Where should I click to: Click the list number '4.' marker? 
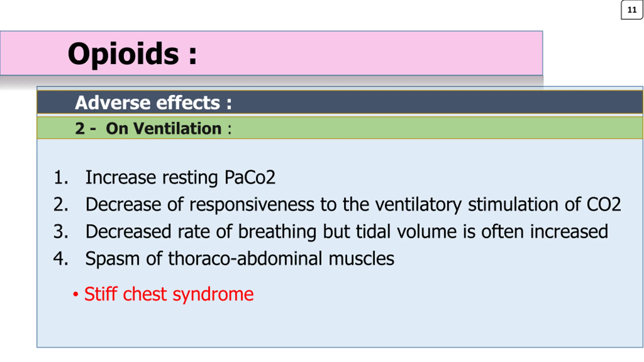61,259
